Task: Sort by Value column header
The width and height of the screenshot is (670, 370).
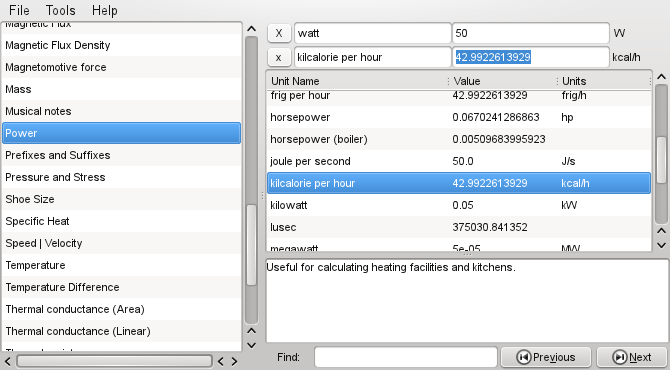Action: [x=504, y=81]
